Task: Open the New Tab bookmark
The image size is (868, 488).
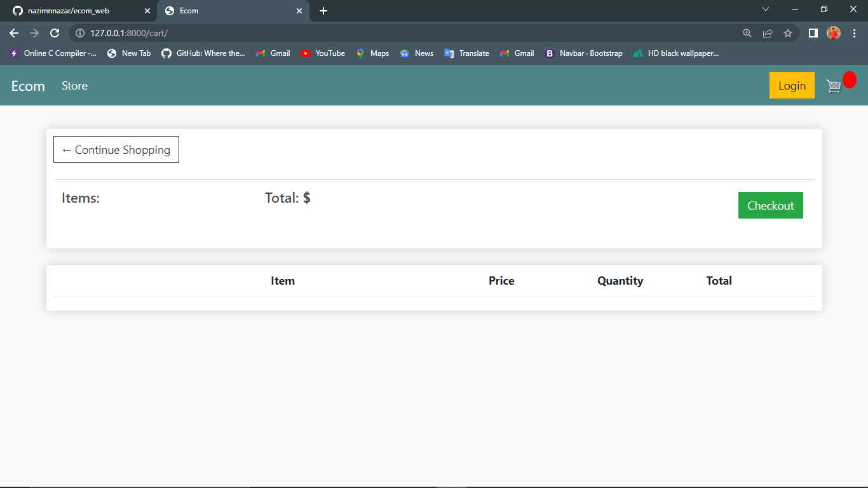Action: click(x=129, y=53)
